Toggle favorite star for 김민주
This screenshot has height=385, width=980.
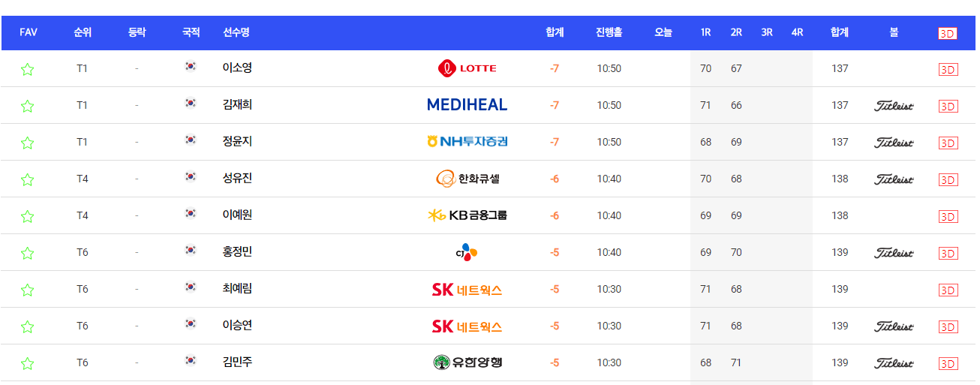(28, 364)
